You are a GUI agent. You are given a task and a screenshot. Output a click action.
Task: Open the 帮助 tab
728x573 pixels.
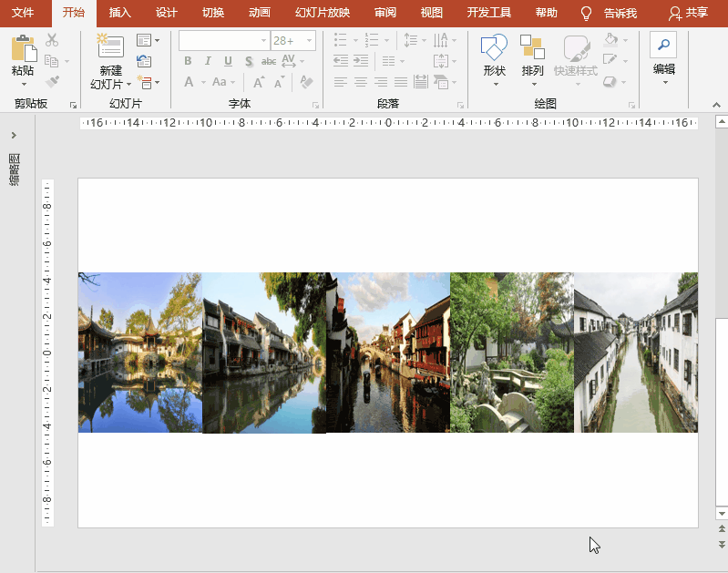click(546, 13)
